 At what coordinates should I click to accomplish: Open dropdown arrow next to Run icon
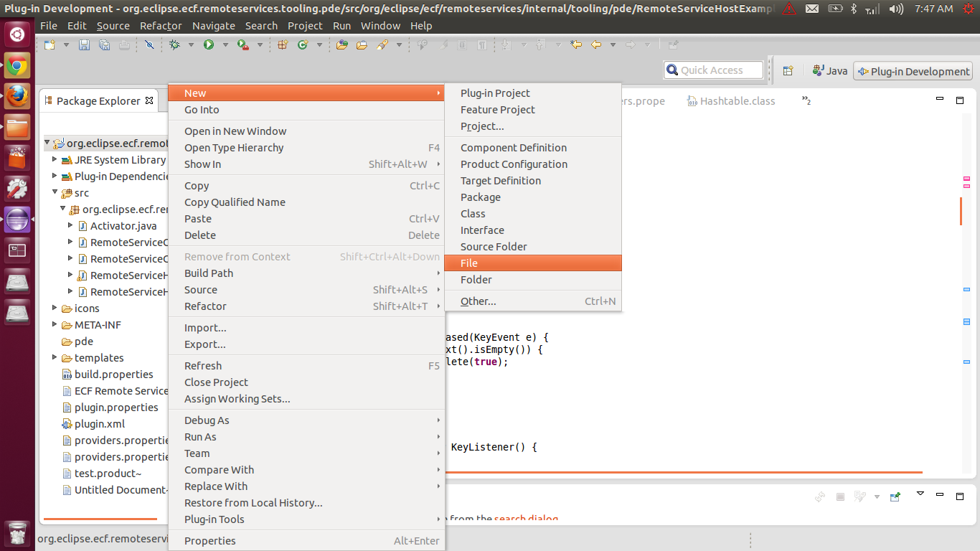[225, 44]
